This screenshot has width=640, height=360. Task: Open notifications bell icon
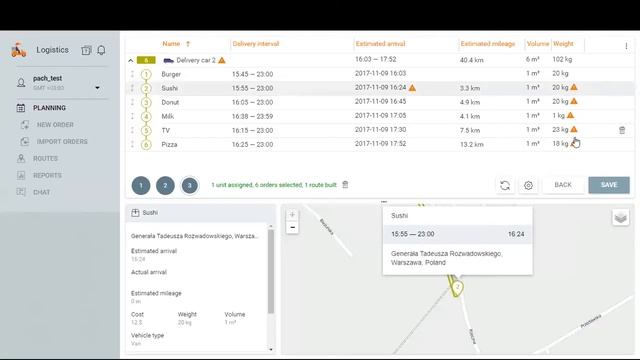pyautogui.click(x=101, y=50)
